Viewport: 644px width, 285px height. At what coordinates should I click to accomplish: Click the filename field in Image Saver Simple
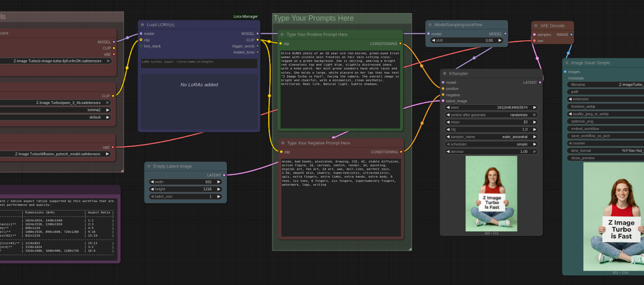click(605, 85)
